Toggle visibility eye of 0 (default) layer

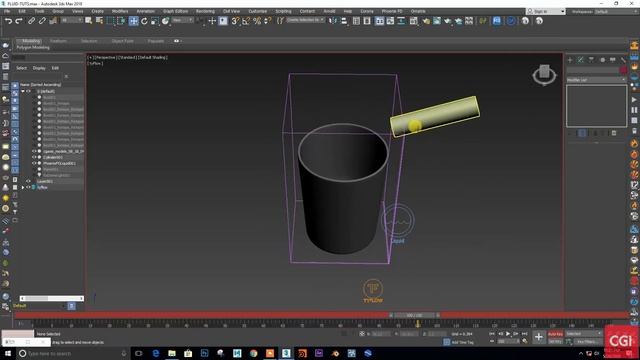tap(28, 91)
